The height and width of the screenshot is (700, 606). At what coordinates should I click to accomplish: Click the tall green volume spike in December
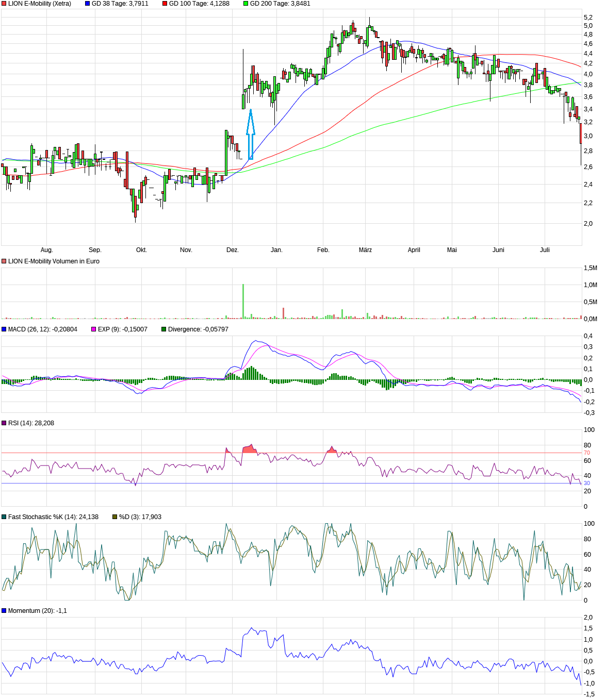243,302
